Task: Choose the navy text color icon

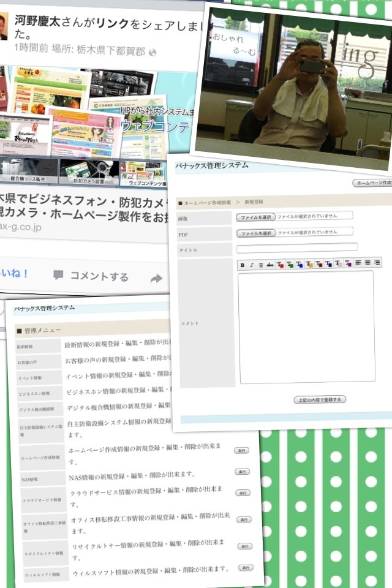Action: point(328,263)
